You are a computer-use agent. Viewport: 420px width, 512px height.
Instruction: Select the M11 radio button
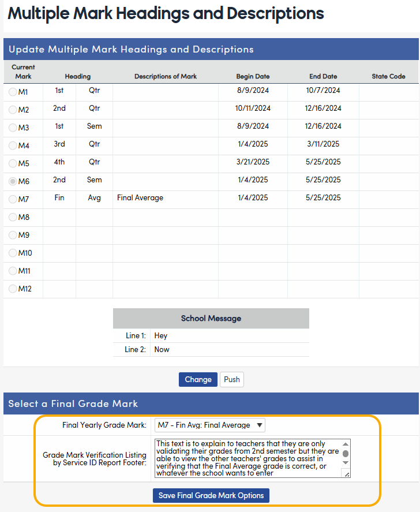pyautogui.click(x=13, y=271)
